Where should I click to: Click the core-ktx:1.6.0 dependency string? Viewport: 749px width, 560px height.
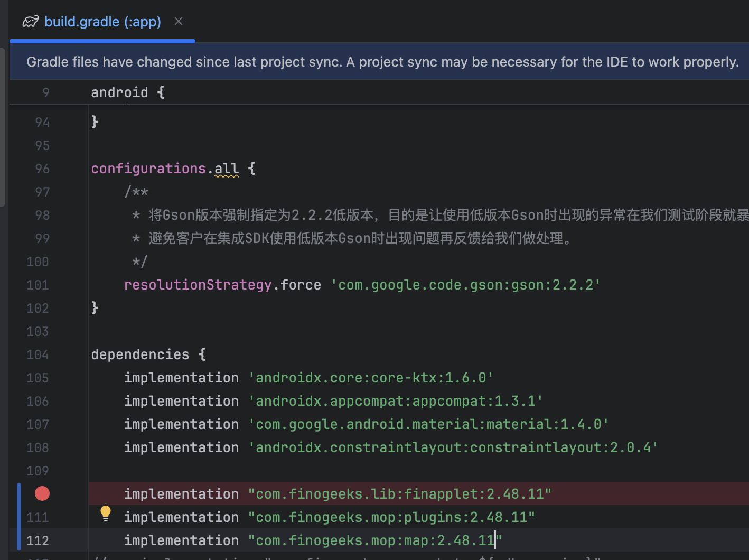click(371, 378)
